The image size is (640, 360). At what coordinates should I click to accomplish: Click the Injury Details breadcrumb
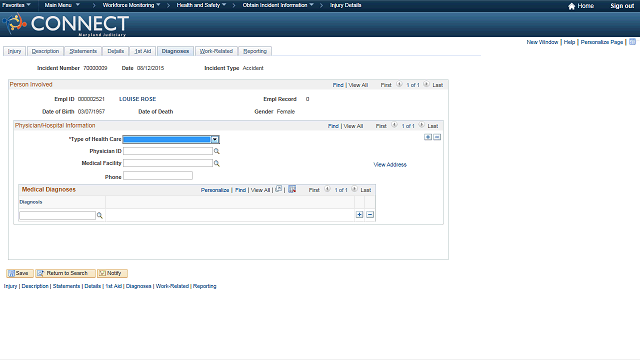click(345, 5)
